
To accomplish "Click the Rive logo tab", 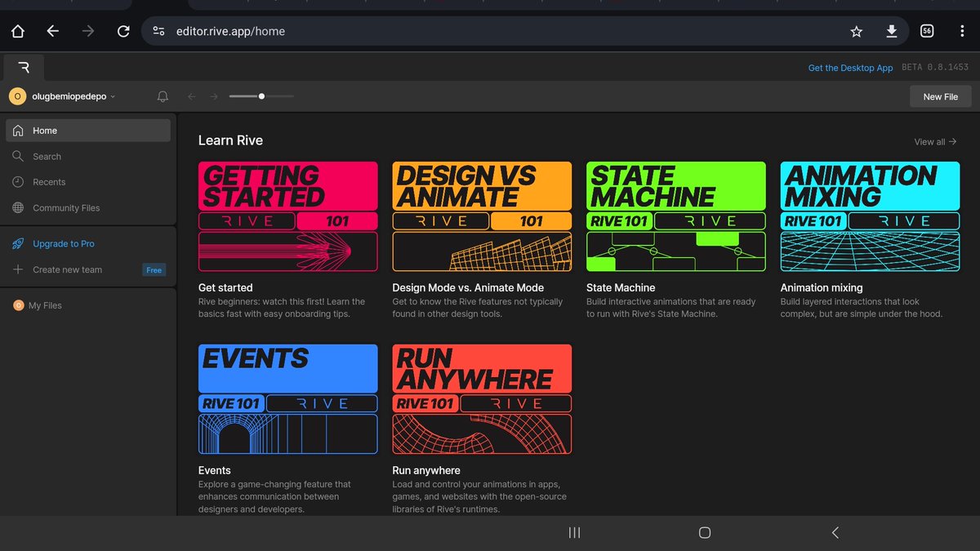I will coord(24,67).
